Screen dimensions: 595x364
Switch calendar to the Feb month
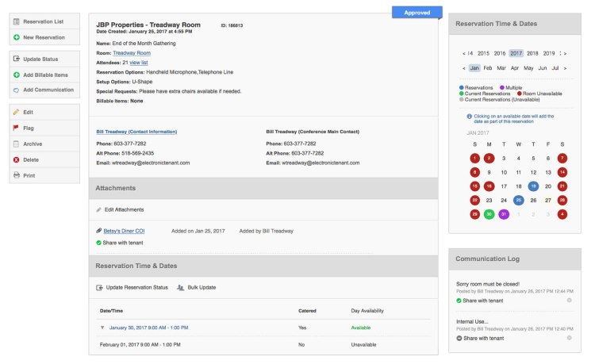488,68
